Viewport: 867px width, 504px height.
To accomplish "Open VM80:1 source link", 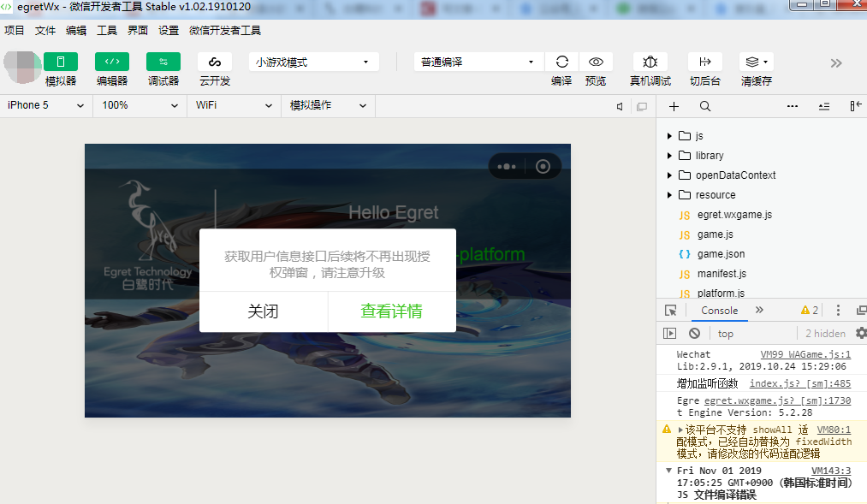I will (x=834, y=430).
